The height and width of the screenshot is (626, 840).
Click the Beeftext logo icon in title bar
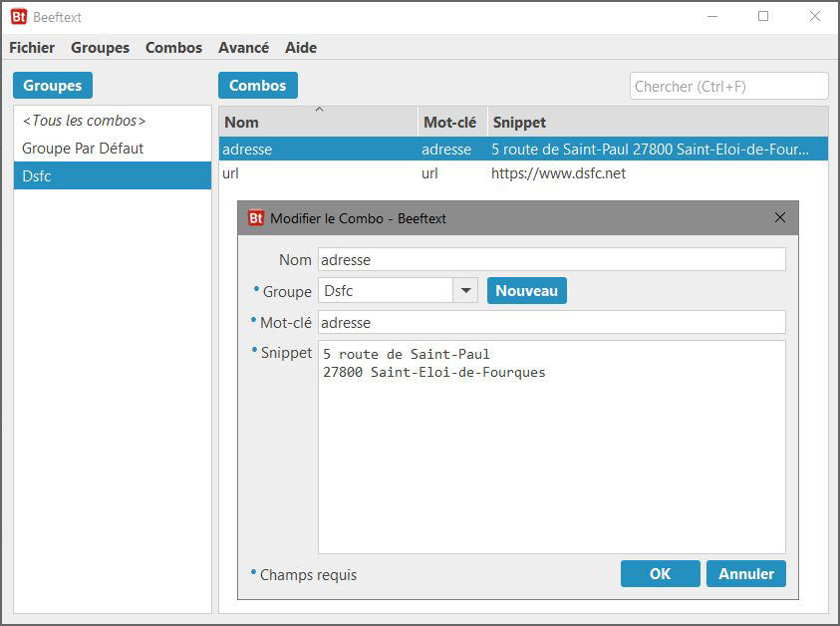coord(18,17)
